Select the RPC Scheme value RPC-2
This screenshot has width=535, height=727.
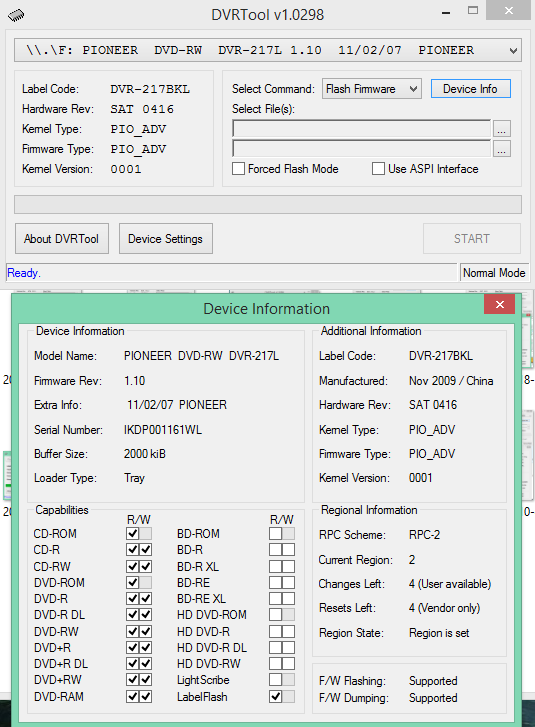(x=424, y=535)
